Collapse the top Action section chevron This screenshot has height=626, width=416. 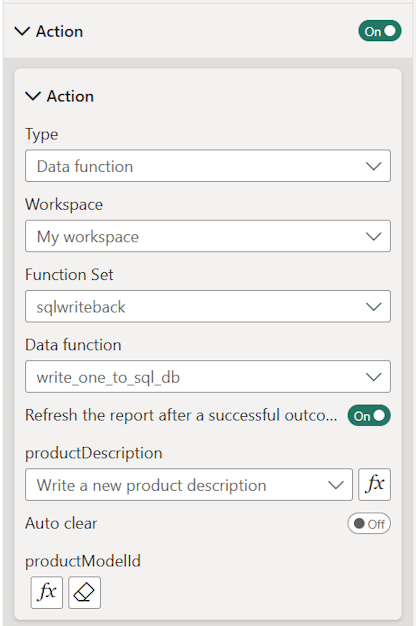pyautogui.click(x=22, y=31)
